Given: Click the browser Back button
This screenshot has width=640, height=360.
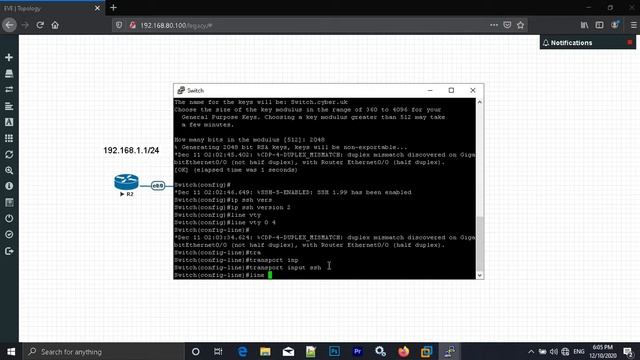Looking at the screenshot, I should [x=9, y=25].
